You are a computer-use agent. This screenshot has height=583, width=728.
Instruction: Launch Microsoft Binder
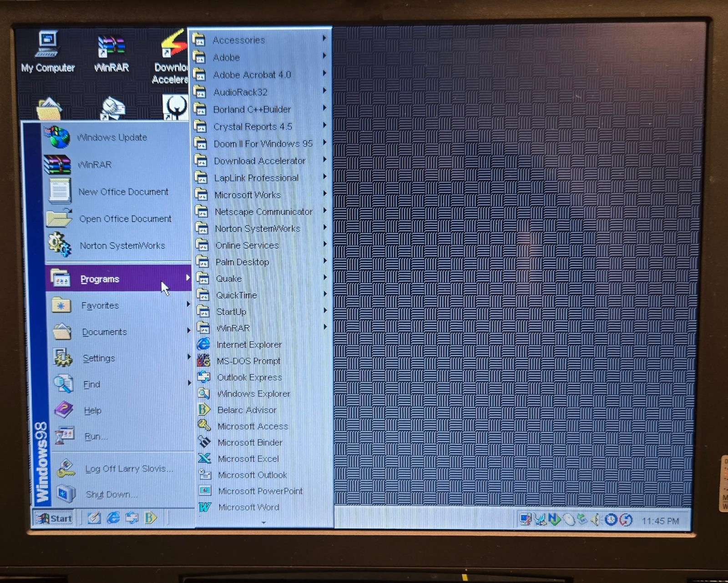coord(265,442)
